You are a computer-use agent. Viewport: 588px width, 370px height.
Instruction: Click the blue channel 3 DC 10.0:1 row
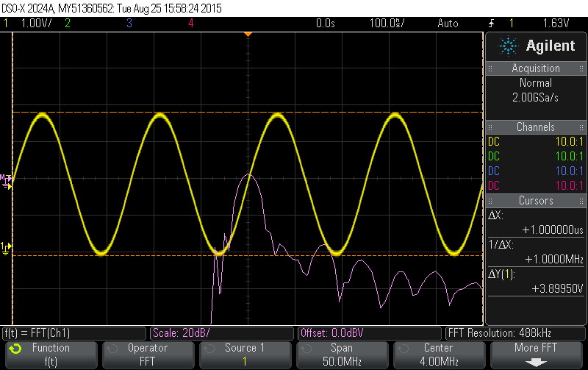click(536, 171)
